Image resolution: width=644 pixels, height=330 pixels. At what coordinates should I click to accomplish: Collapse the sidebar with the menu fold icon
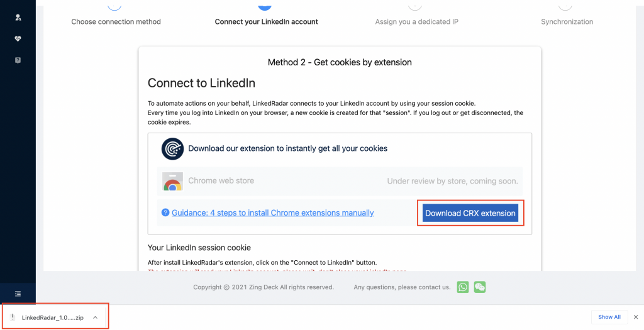coord(18,294)
